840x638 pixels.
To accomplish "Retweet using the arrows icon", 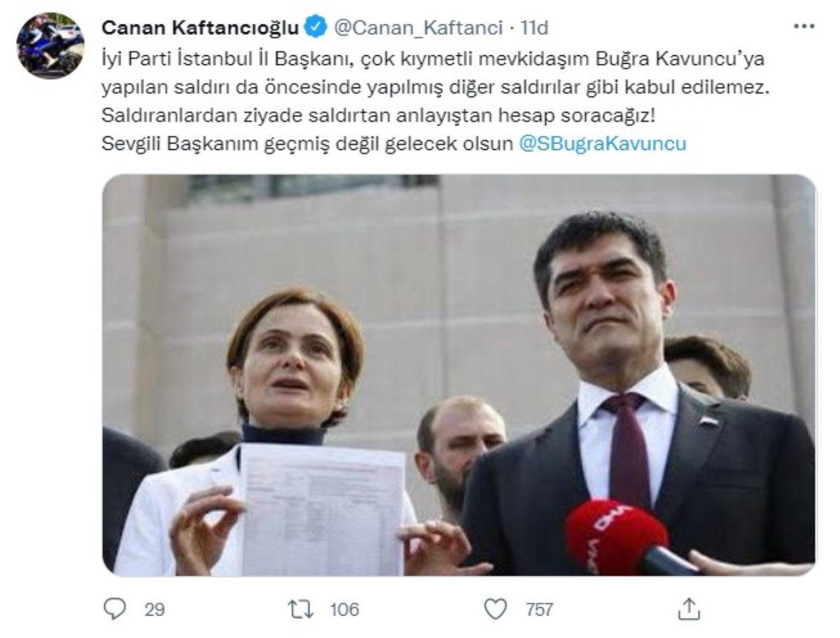I will pyautogui.click(x=300, y=609).
